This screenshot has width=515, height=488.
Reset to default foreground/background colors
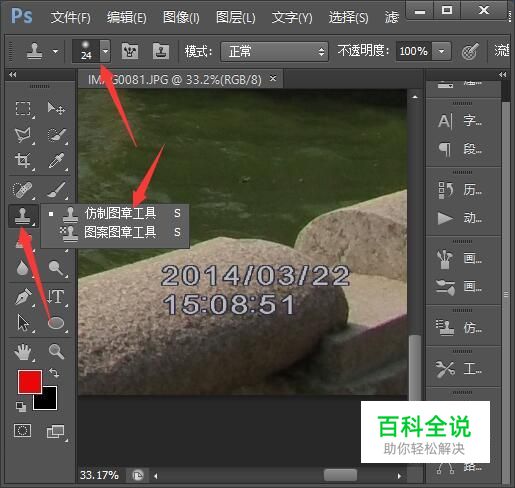(21, 407)
